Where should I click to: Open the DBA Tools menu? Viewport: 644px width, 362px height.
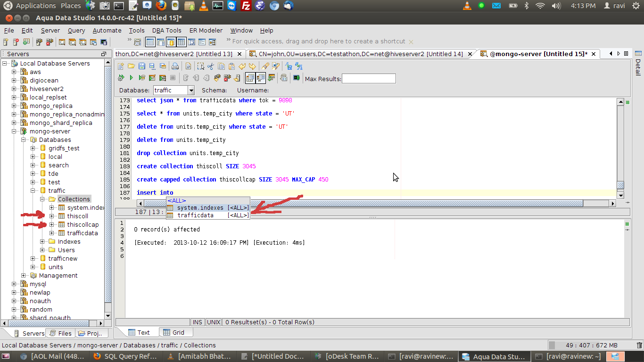[166, 30]
